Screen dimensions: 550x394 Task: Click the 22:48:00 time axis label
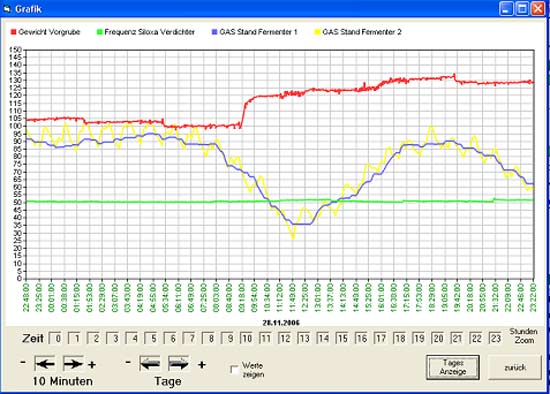point(27,298)
